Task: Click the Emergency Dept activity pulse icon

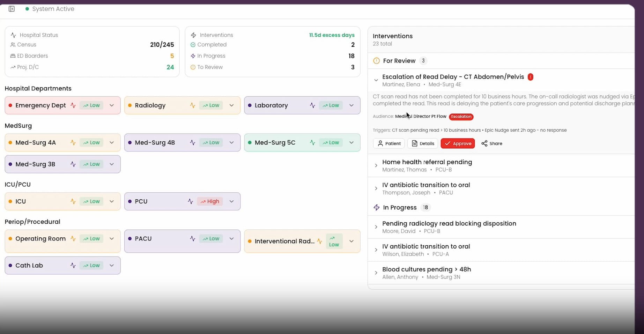Action: [73, 105]
